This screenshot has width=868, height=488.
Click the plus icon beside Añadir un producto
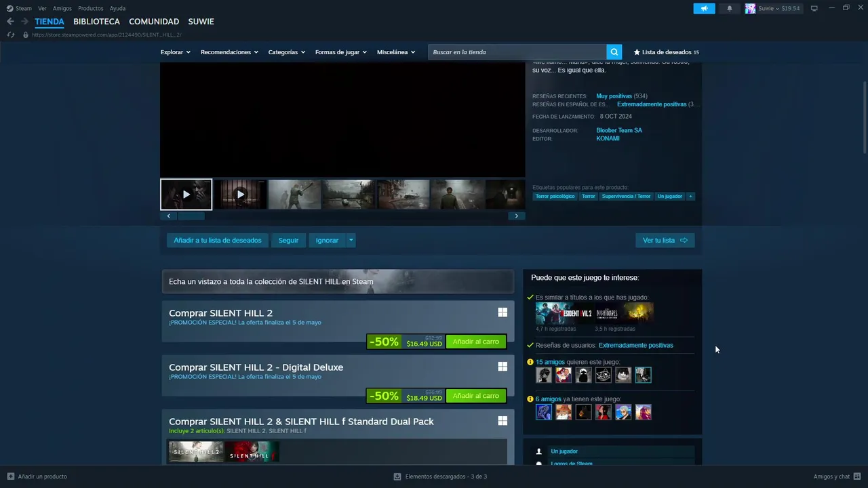[x=10, y=476]
